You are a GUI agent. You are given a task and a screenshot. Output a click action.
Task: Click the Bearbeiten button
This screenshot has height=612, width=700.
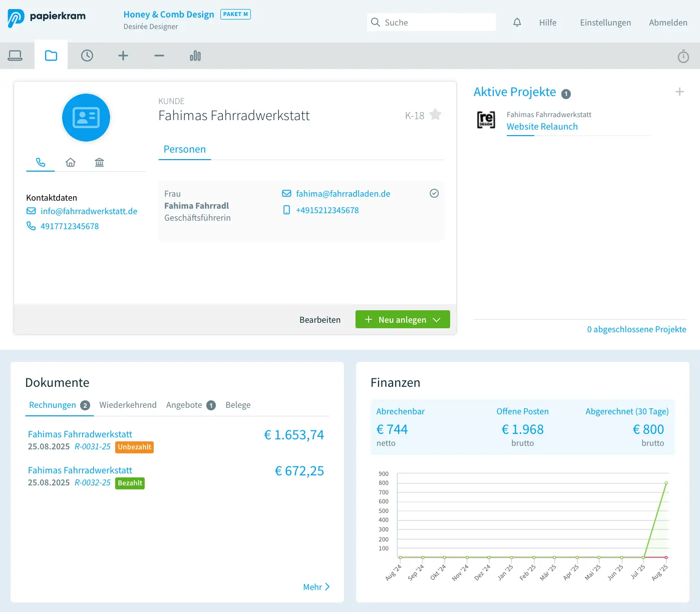pos(320,320)
